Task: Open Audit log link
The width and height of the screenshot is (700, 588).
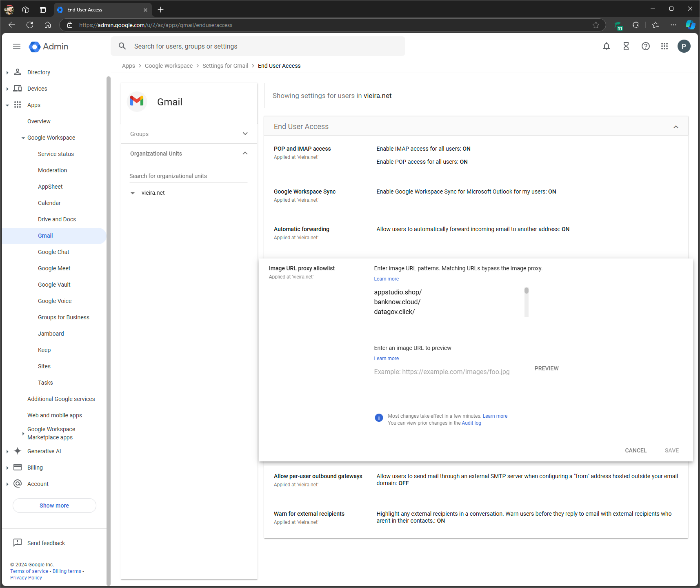Action: pyautogui.click(x=471, y=423)
